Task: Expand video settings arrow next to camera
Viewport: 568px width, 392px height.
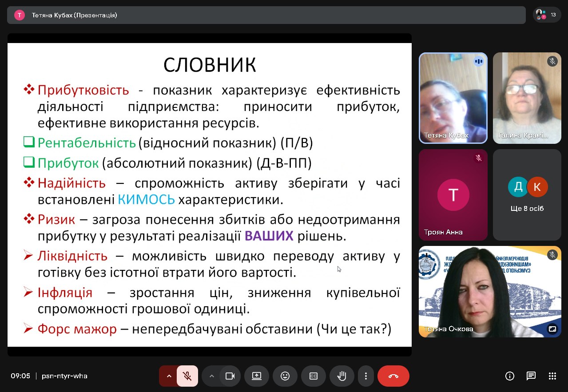Action: point(212,376)
